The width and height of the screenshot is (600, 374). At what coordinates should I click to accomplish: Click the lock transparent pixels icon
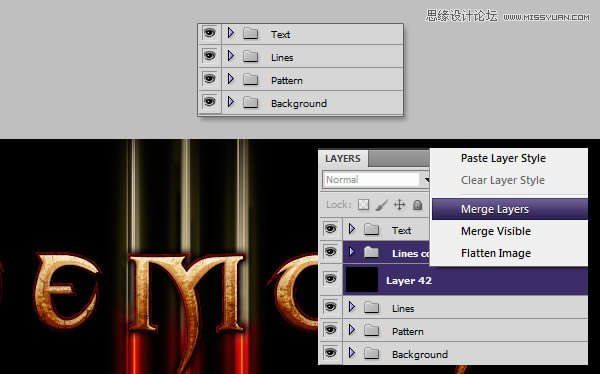[x=364, y=205]
